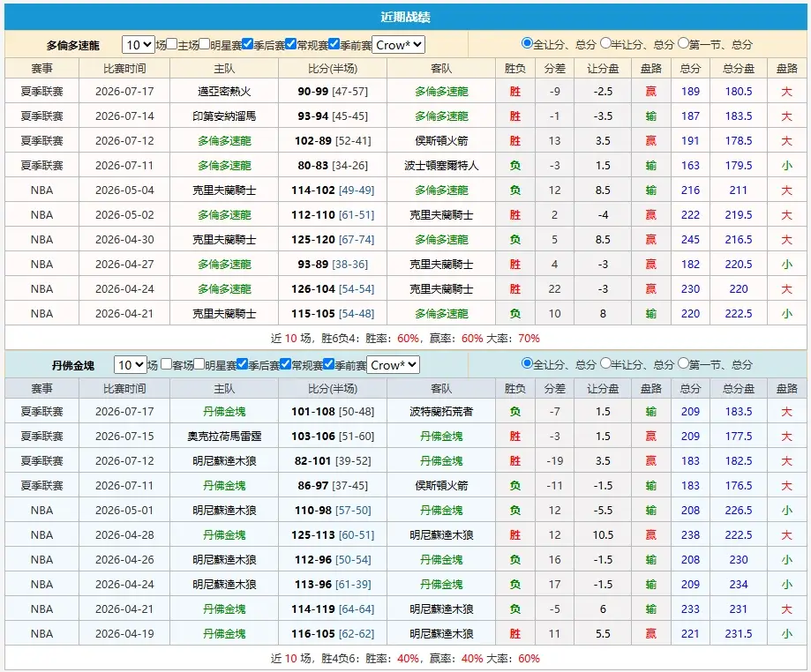Screen dimensions: 811x672
Task: Click the 多倫多速龍 section title
Action: tap(73, 46)
